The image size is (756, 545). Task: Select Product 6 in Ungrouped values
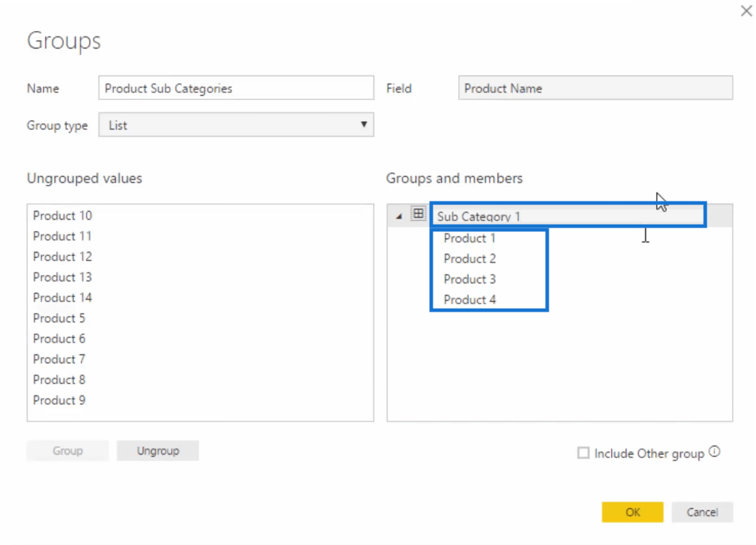pos(59,338)
